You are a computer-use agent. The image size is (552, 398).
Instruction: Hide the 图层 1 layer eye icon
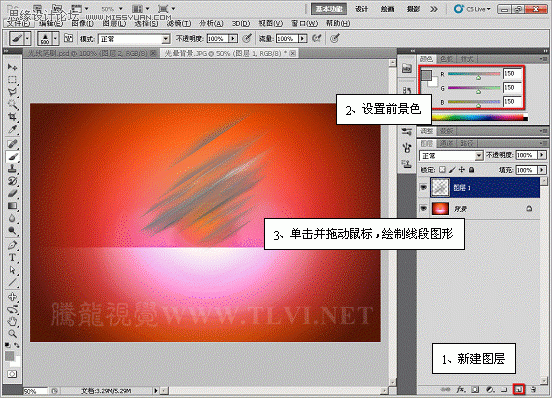pos(424,188)
